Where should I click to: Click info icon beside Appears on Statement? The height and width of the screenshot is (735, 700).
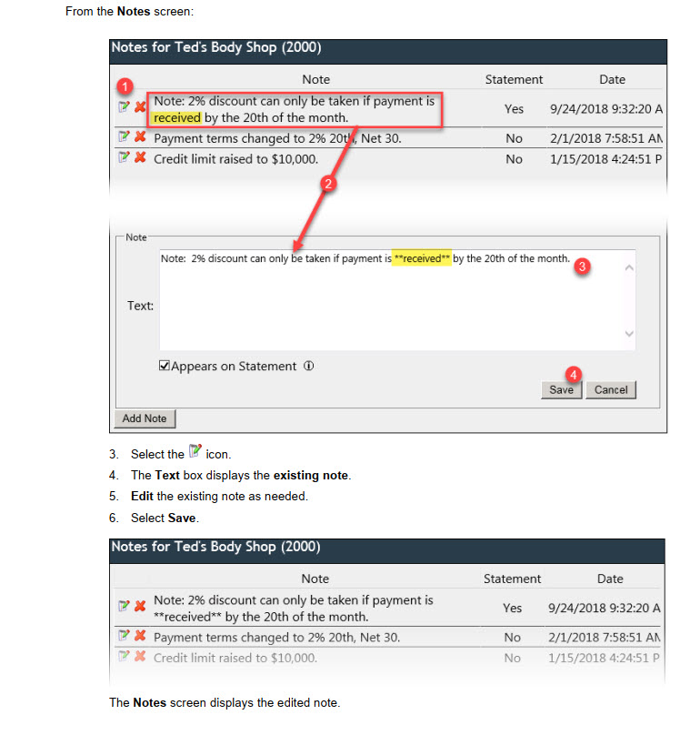click(309, 367)
